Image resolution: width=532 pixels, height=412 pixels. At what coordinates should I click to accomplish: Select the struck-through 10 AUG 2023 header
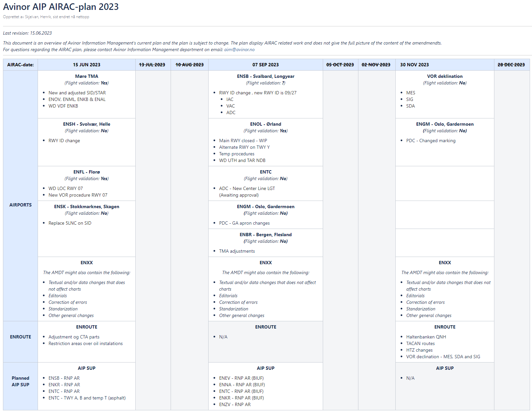[x=189, y=65]
